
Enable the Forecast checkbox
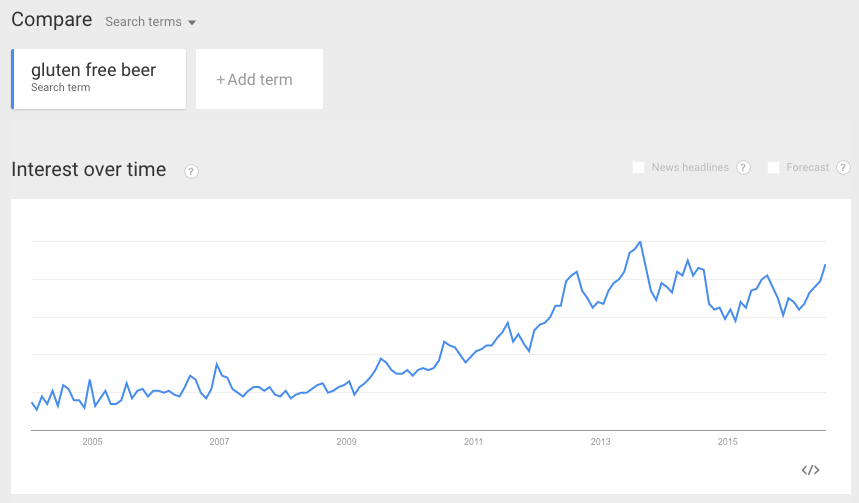coord(774,168)
